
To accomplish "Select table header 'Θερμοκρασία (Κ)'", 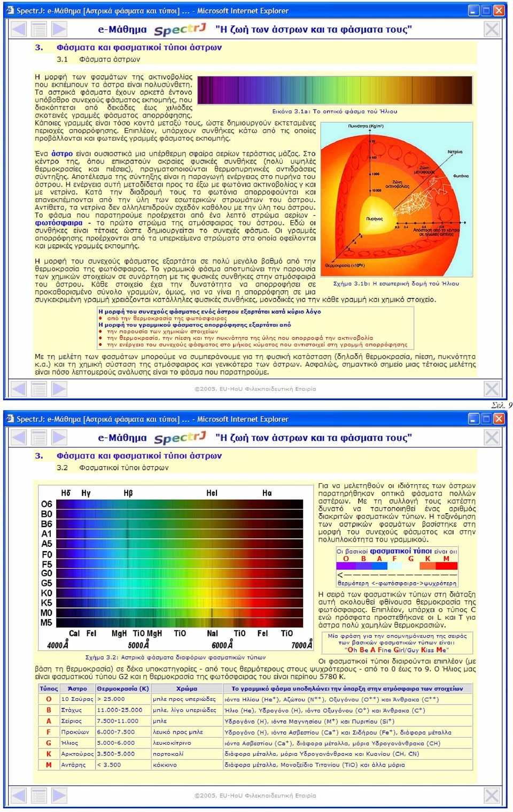I will [x=123, y=689].
